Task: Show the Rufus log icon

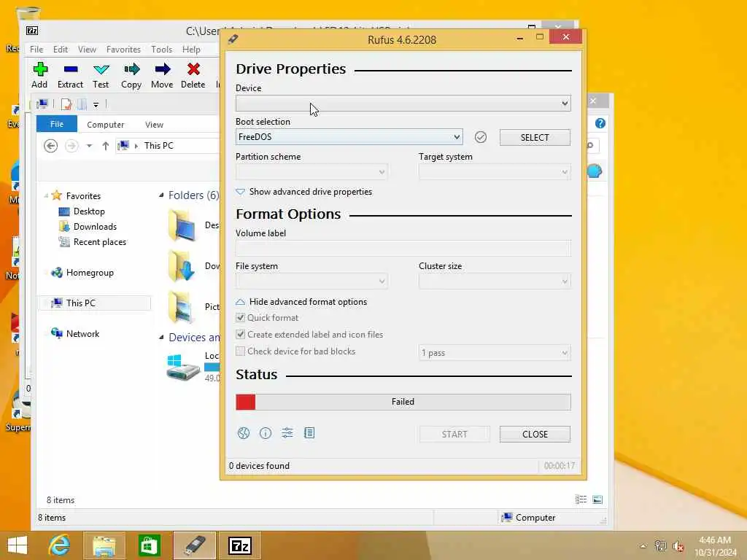Action: click(x=309, y=433)
